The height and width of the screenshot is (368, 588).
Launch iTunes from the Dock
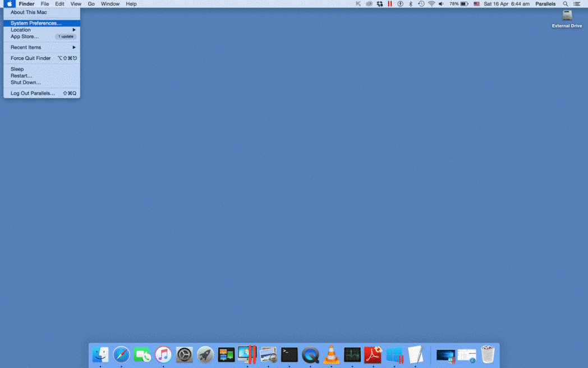(163, 355)
